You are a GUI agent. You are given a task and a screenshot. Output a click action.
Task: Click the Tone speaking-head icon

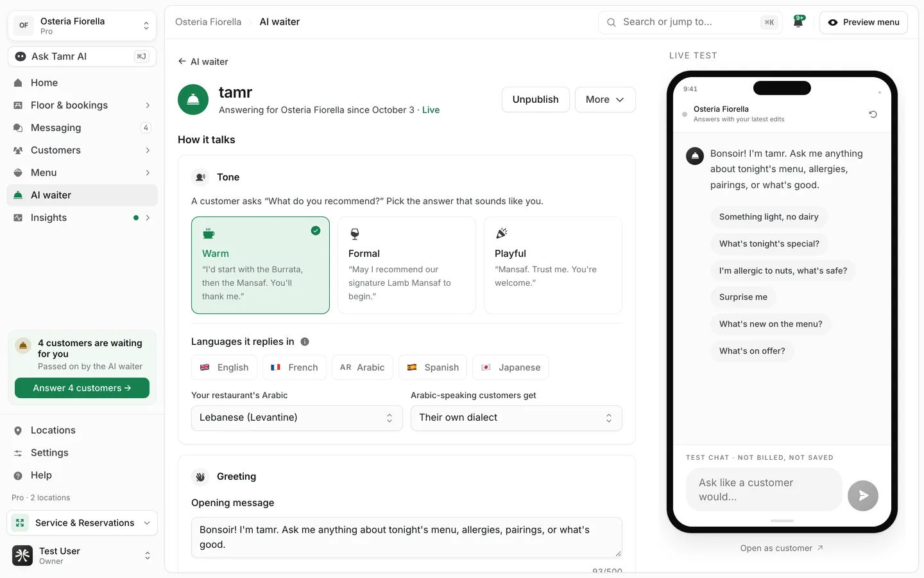tap(201, 177)
